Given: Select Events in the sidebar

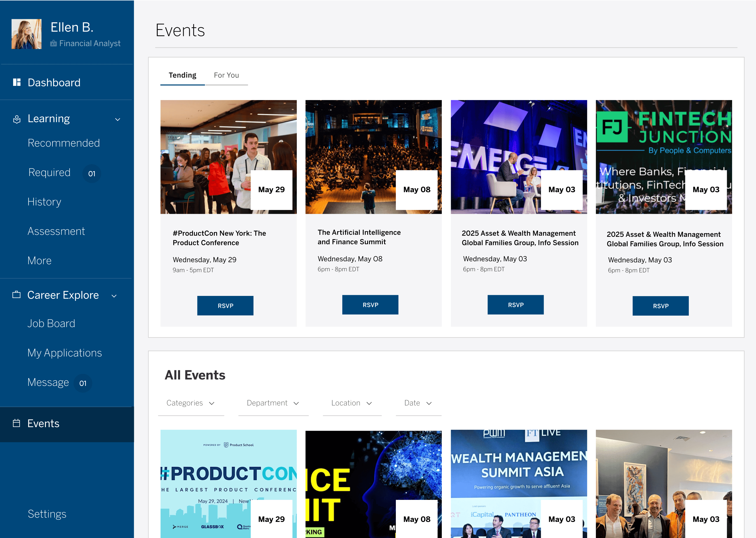Looking at the screenshot, I should coord(67,424).
